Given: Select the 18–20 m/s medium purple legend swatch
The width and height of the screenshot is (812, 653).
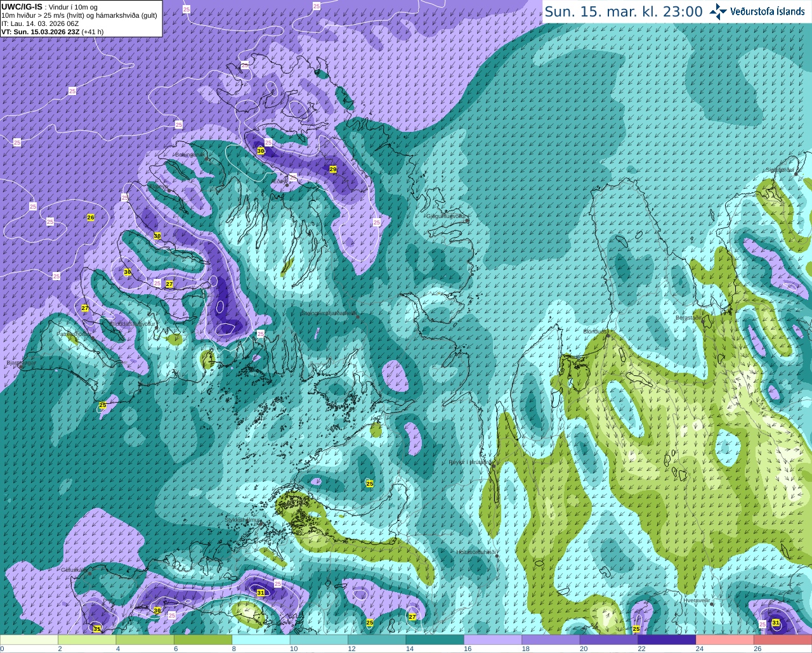Looking at the screenshot, I should [x=551, y=640].
